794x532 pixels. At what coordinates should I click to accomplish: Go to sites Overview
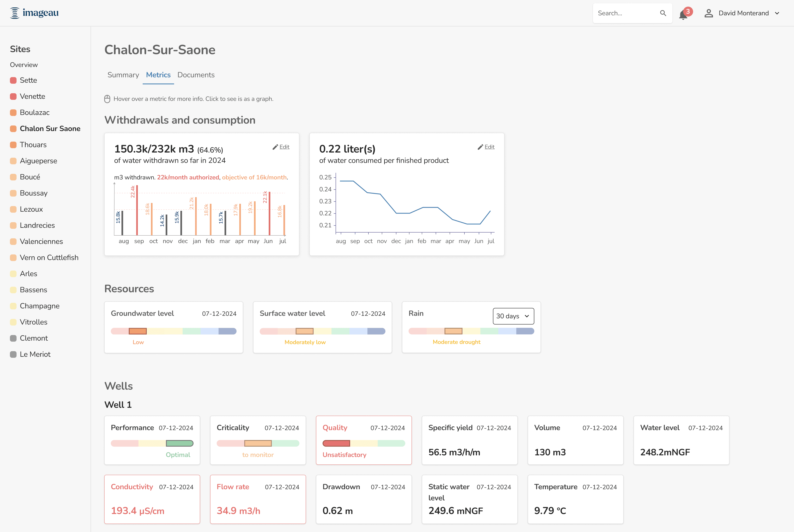(24, 65)
